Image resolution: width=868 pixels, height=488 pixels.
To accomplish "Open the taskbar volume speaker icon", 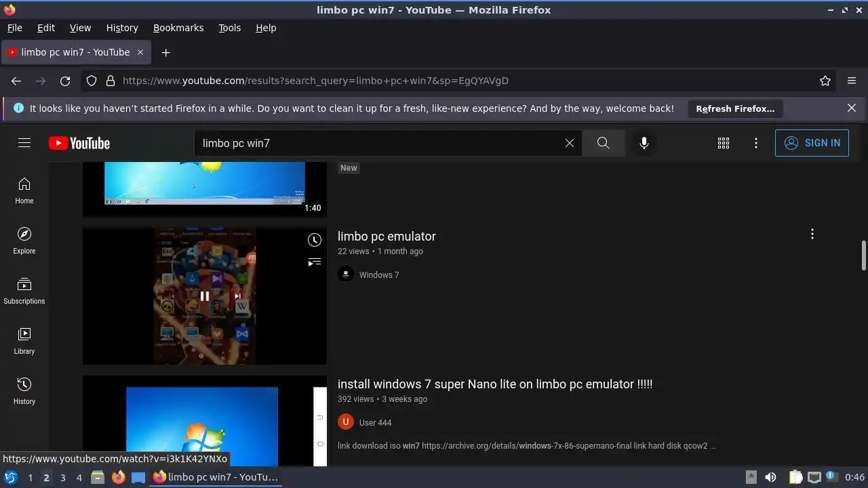I will tap(770, 477).
